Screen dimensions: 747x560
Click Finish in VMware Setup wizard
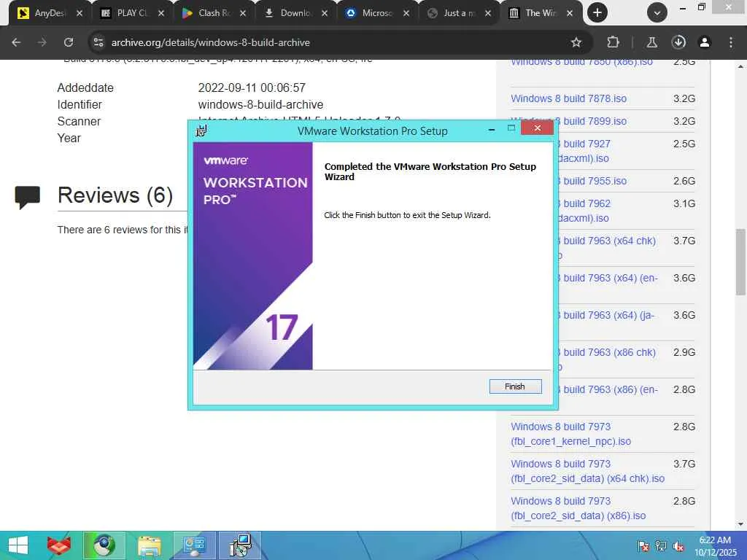click(x=515, y=386)
